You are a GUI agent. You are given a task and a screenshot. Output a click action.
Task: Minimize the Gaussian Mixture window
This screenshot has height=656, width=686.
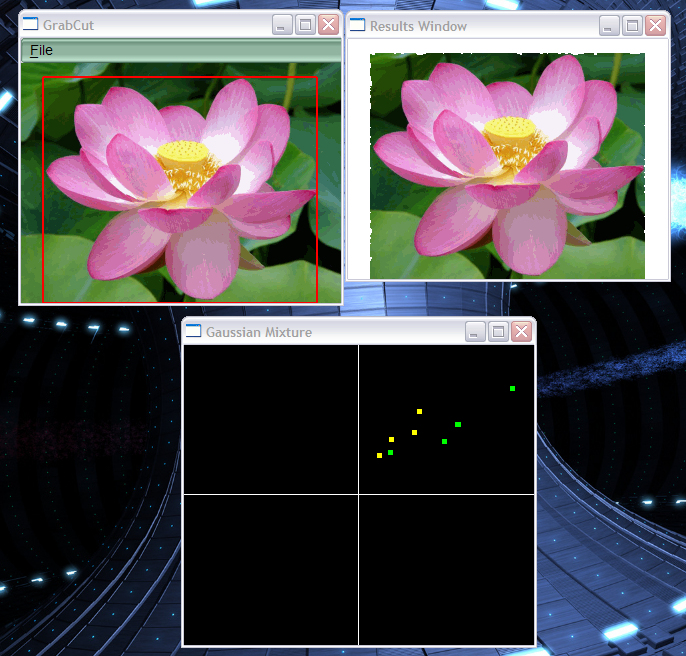tap(475, 332)
